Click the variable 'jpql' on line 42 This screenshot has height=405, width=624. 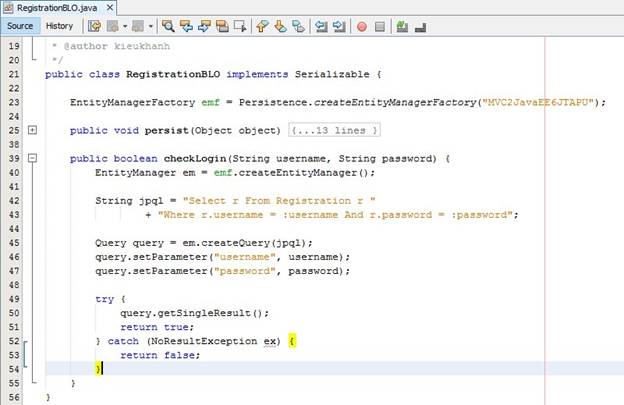point(151,201)
